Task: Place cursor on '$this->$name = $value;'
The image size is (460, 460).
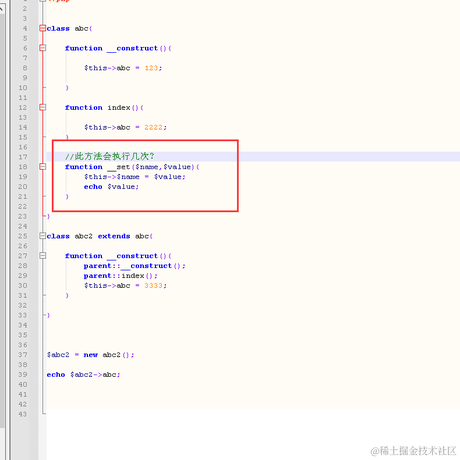Action: tap(135, 177)
